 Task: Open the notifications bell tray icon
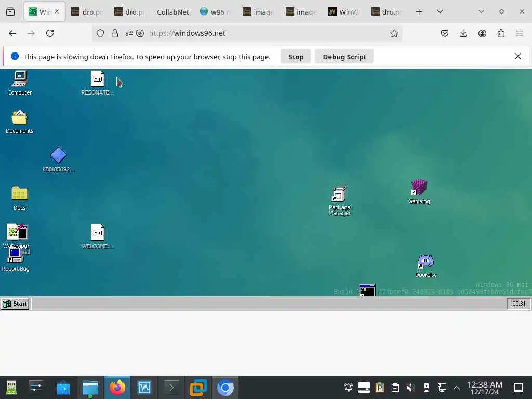pyautogui.click(x=349, y=388)
